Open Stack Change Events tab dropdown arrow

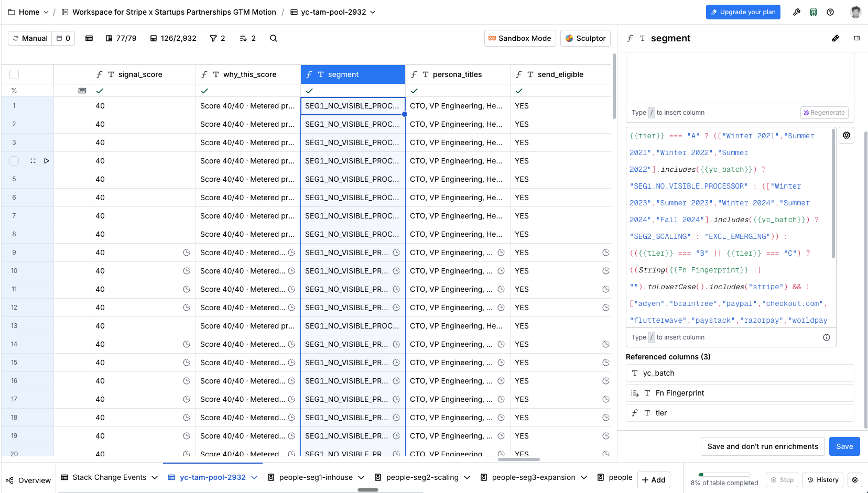coord(155,477)
